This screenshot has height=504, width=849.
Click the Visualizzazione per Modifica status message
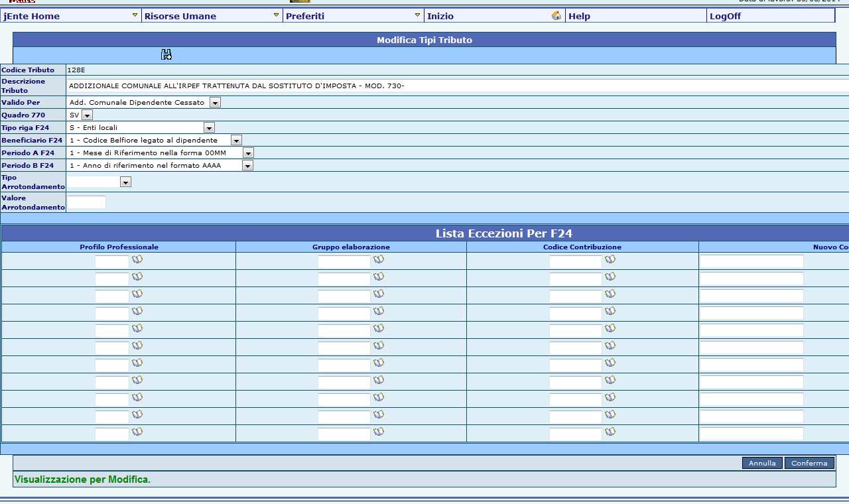pyautogui.click(x=82, y=479)
